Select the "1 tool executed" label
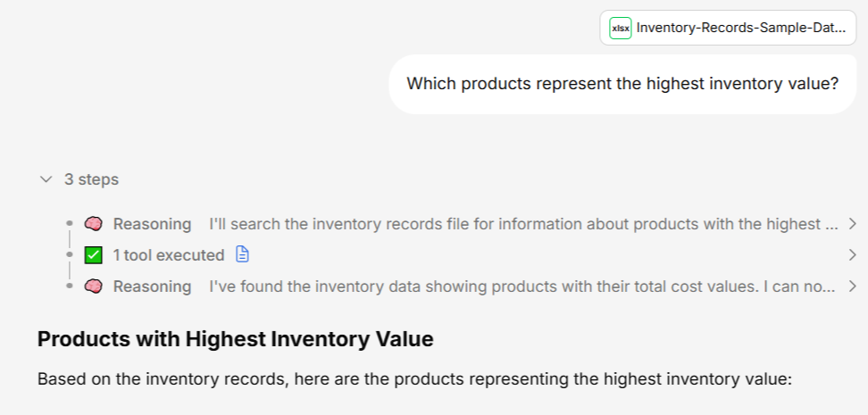Viewport: 868px width, 415px height. 168,255
